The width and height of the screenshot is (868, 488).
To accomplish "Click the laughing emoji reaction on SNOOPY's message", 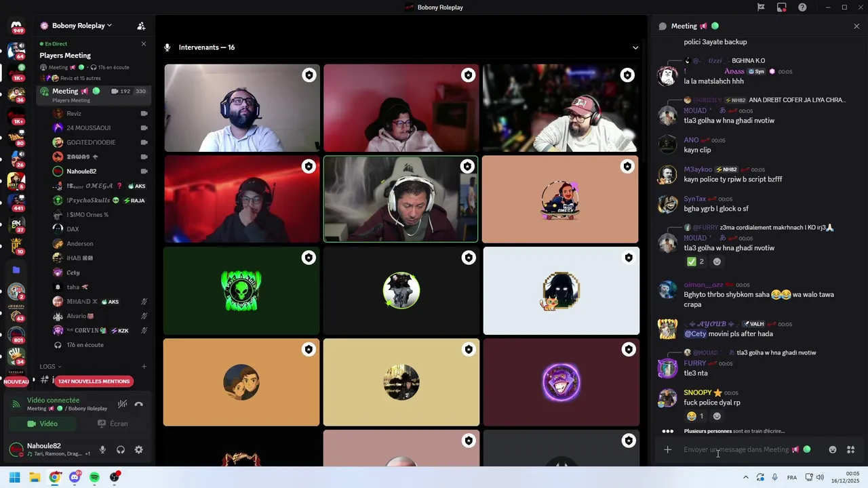I will coord(695,416).
